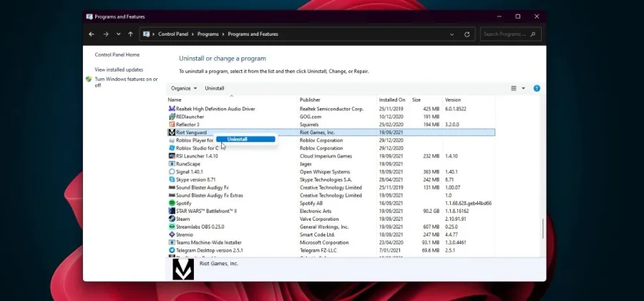The image size is (644, 301).
Task: Click the Sound Blaster Audigy Fx icon
Action: point(172,188)
